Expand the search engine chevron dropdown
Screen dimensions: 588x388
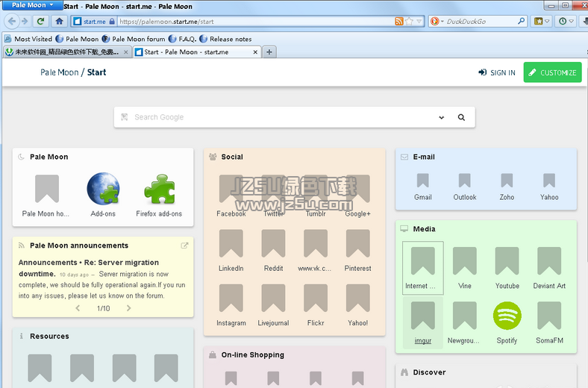click(x=442, y=117)
